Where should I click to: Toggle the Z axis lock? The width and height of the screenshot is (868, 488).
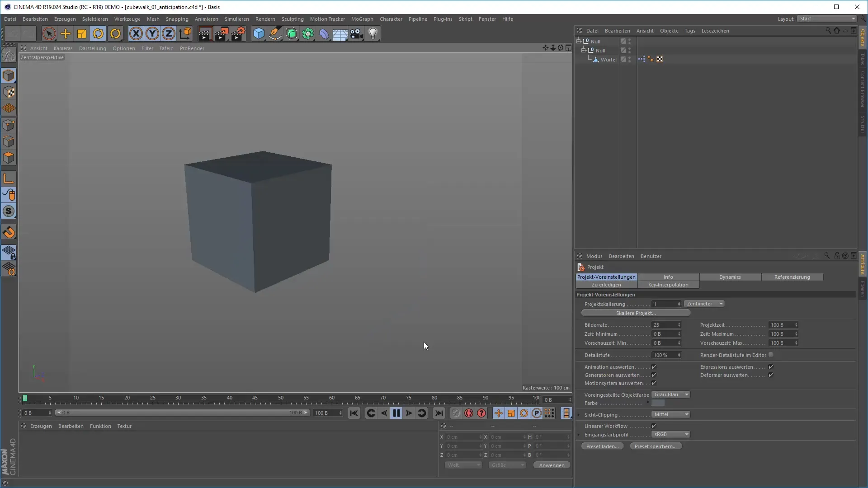[169, 33]
